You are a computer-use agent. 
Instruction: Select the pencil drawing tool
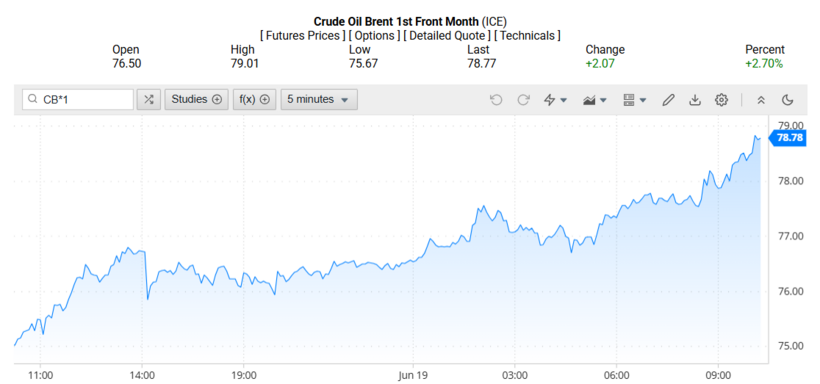click(668, 99)
